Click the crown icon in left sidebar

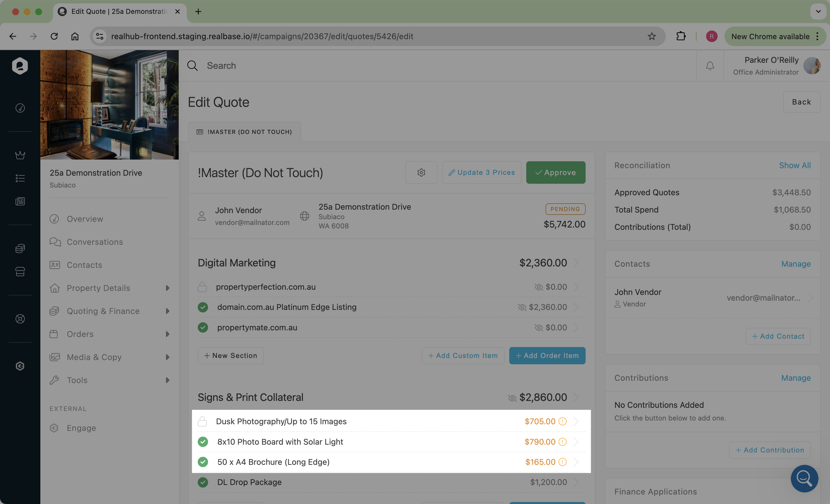click(20, 155)
